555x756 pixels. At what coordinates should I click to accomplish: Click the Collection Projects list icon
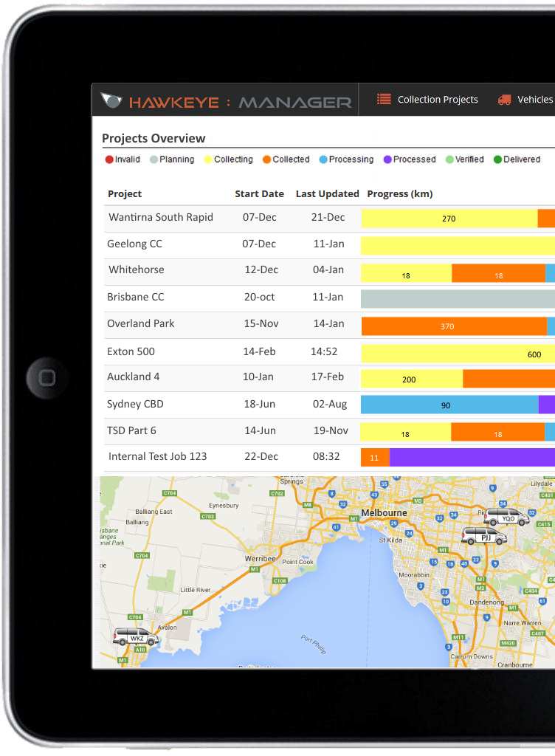point(384,100)
